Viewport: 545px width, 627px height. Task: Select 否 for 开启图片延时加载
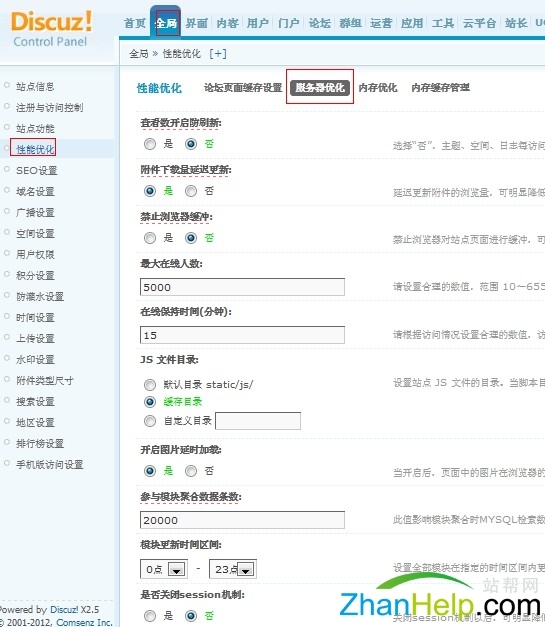point(191,471)
